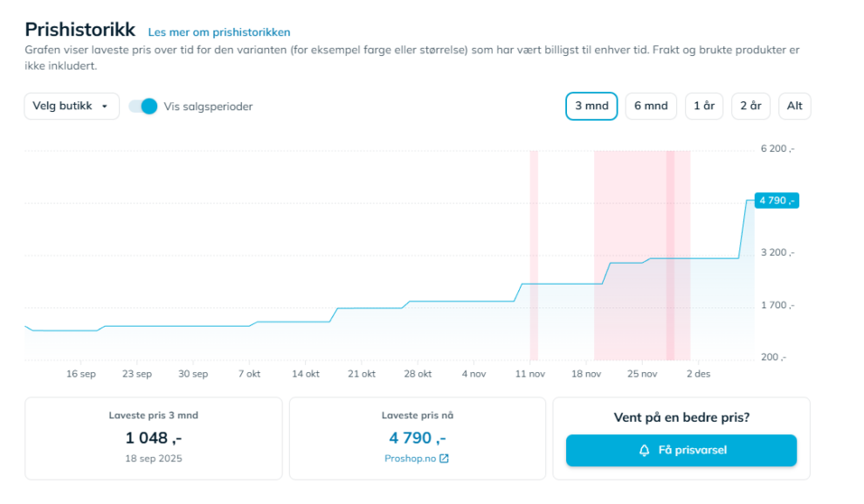Screen dimensions: 864x504
Task: Click the 4 790 ,- price label on graph
Action: [x=777, y=201]
